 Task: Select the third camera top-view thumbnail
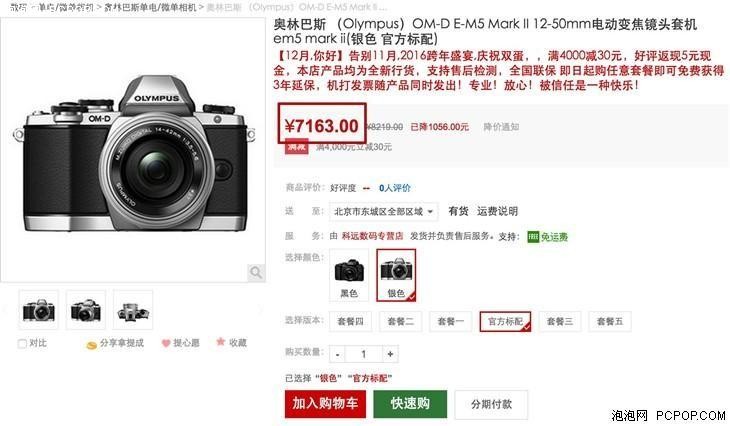click(x=133, y=310)
